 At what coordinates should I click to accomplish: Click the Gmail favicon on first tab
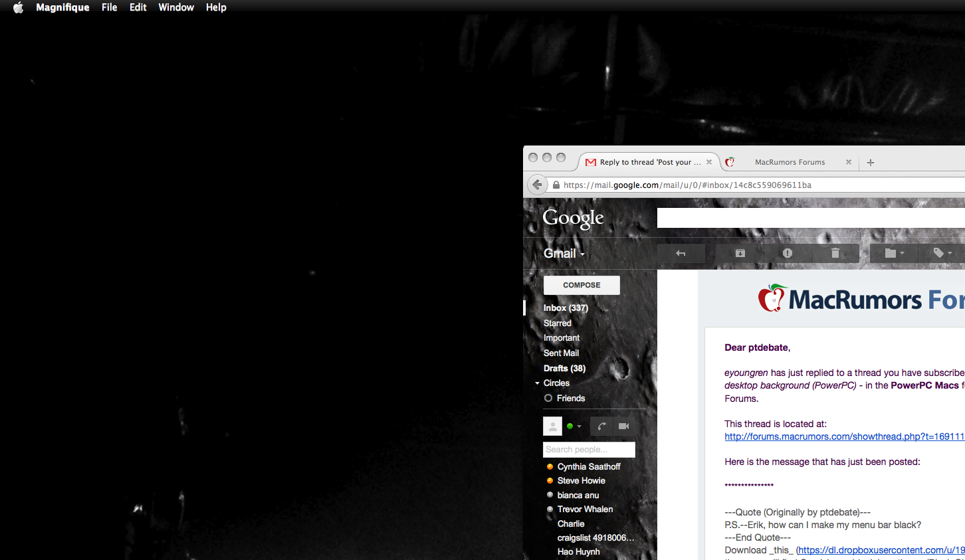[591, 162]
